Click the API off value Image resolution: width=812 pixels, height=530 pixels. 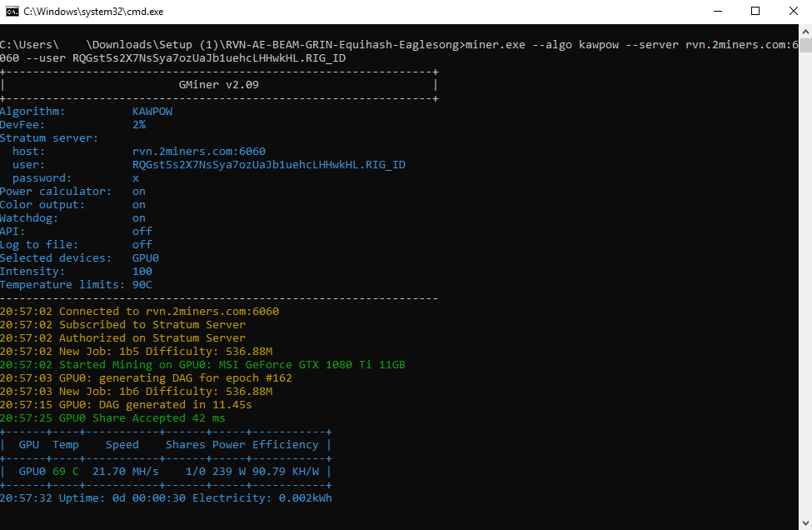(x=142, y=231)
